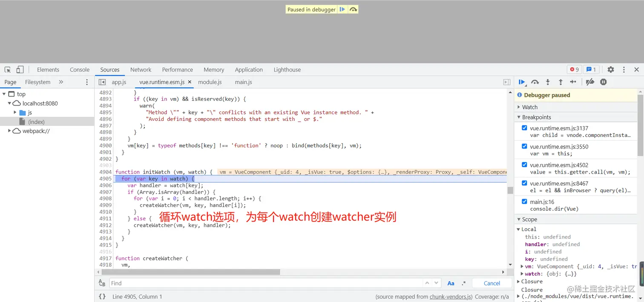Image resolution: width=644 pixels, height=302 pixels.
Task: Set breakpoint on line 4906 gutter
Action: pyautogui.click(x=105, y=185)
